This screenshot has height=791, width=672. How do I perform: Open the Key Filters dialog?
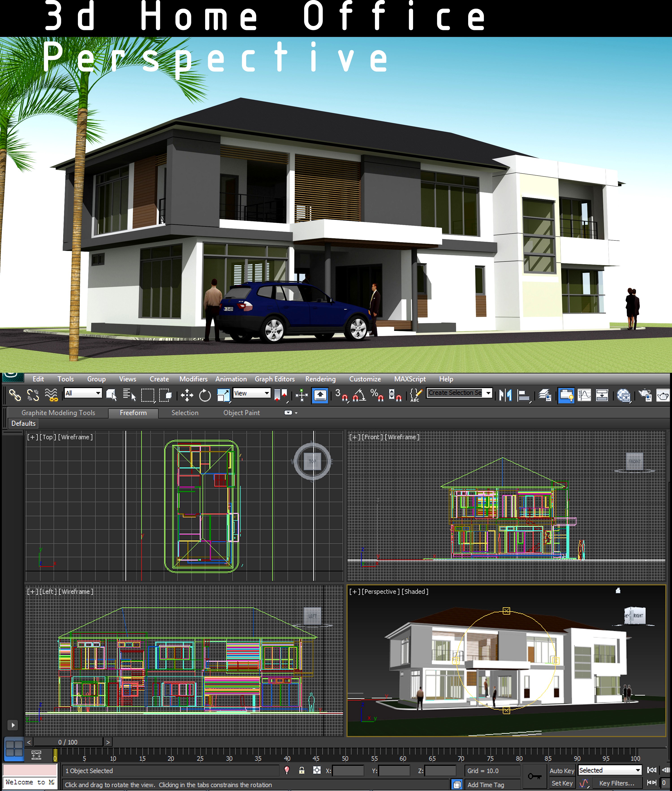(x=617, y=783)
